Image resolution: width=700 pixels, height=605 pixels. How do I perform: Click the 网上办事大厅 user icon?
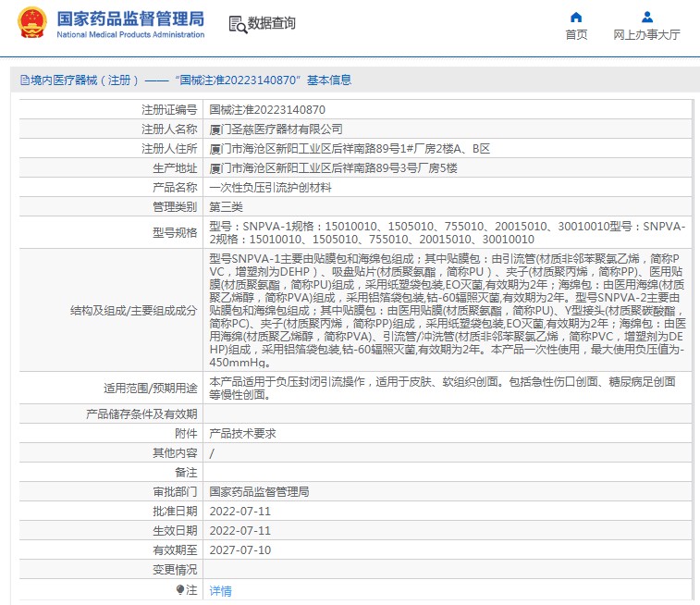647,18
